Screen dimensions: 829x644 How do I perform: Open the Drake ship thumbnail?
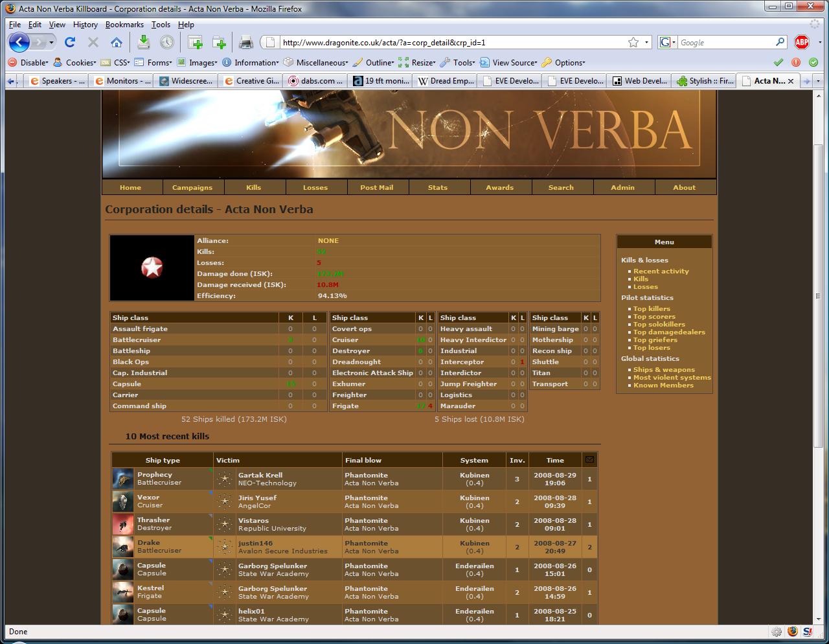point(123,547)
